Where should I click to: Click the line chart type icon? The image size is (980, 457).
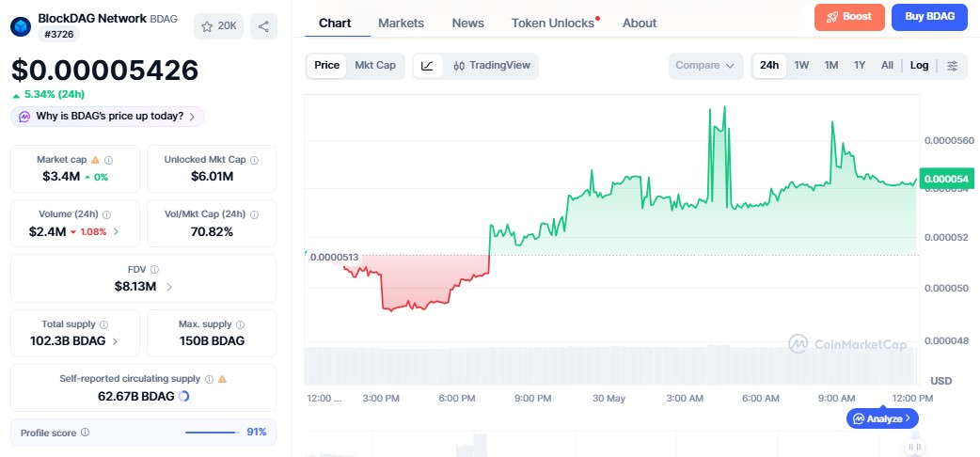(428, 66)
